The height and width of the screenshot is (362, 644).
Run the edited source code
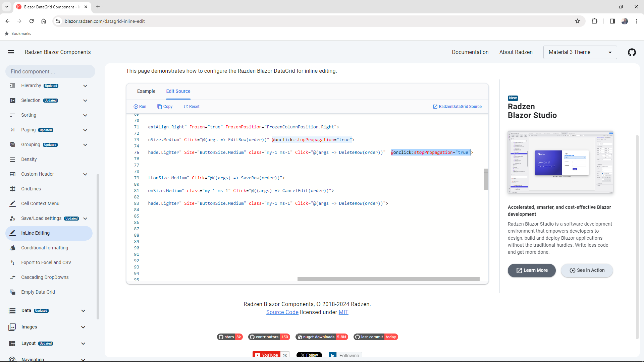pyautogui.click(x=140, y=107)
